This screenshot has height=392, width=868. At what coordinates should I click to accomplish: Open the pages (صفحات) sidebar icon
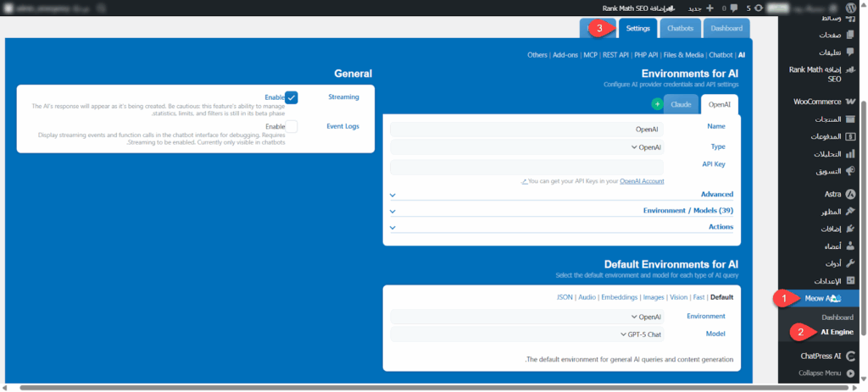pos(850,35)
